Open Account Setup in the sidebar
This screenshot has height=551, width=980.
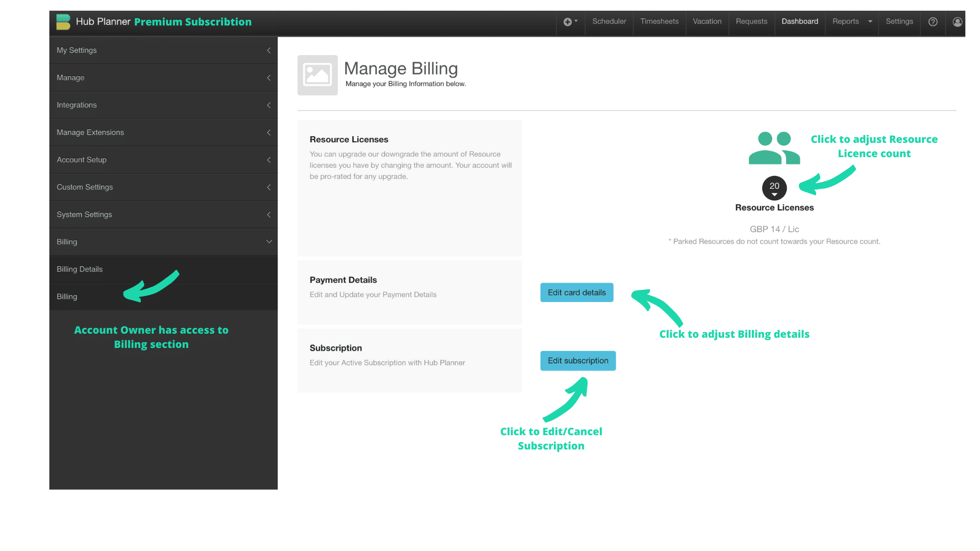click(163, 160)
